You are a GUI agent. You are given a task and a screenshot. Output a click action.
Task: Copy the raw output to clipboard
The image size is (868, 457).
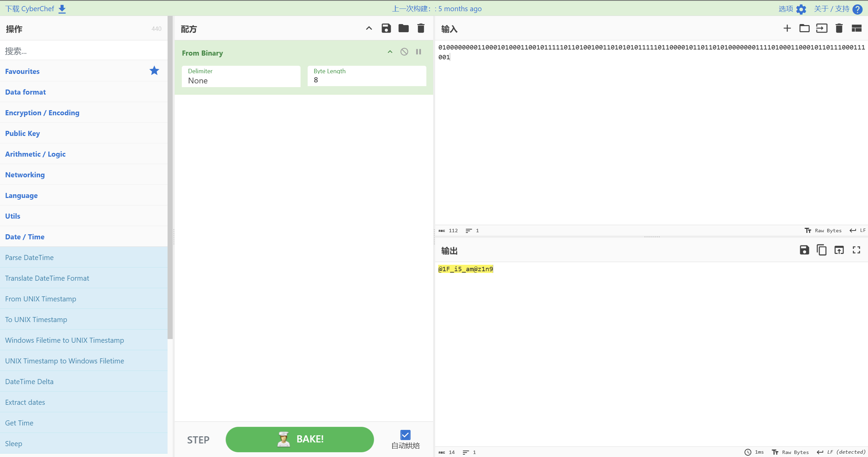point(821,250)
